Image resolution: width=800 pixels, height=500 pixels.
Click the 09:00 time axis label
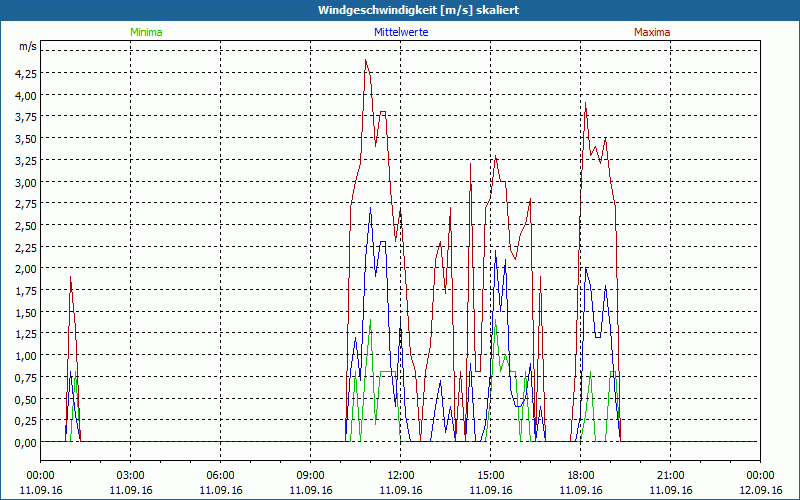tap(311, 476)
